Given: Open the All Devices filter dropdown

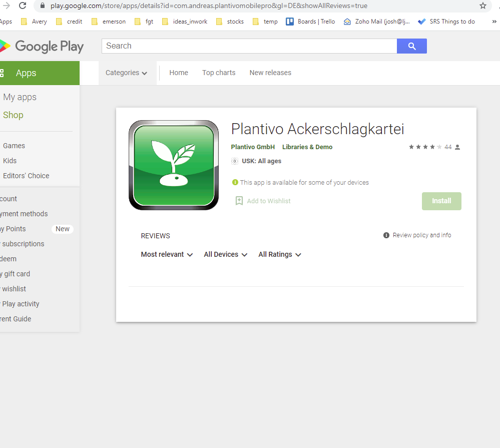Looking at the screenshot, I should 225,254.
